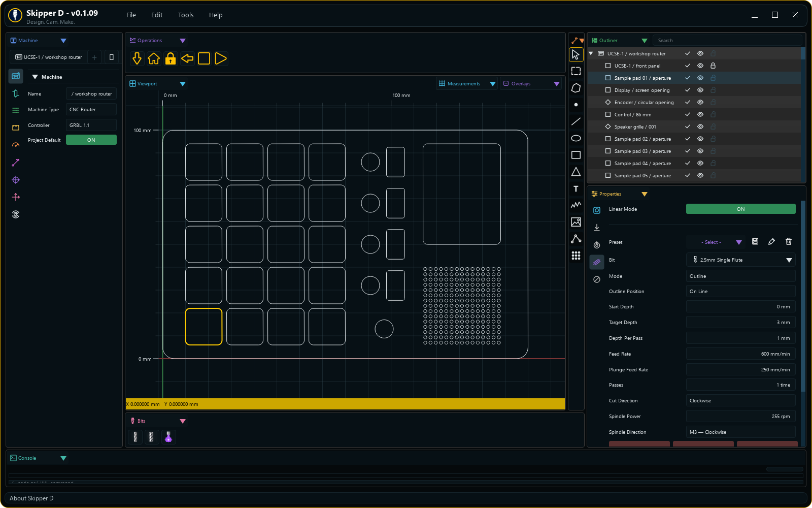Click the yellow stop square operation icon

click(204, 59)
